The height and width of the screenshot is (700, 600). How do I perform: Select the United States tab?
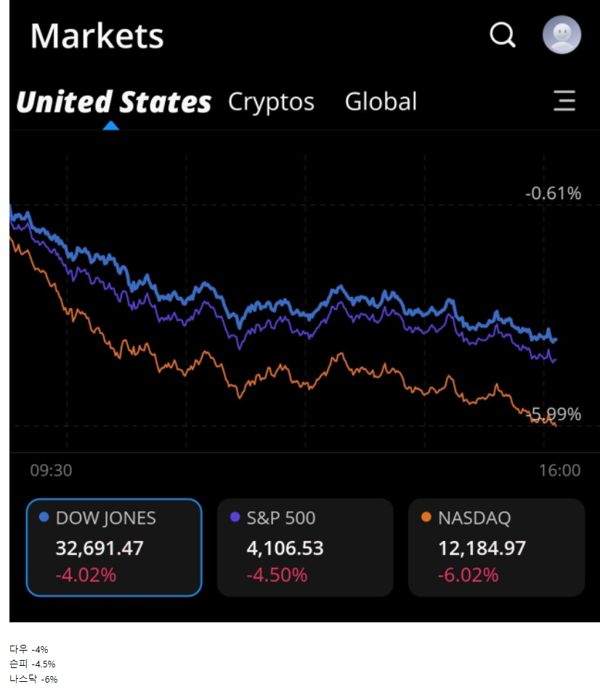point(113,102)
